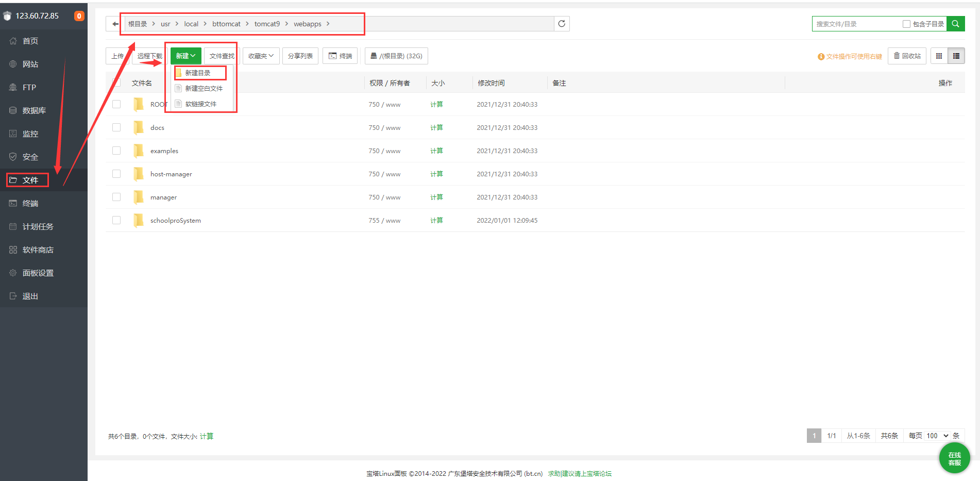Expand the 收藏夹 favorites dropdown
The width and height of the screenshot is (980, 481).
pyautogui.click(x=261, y=56)
